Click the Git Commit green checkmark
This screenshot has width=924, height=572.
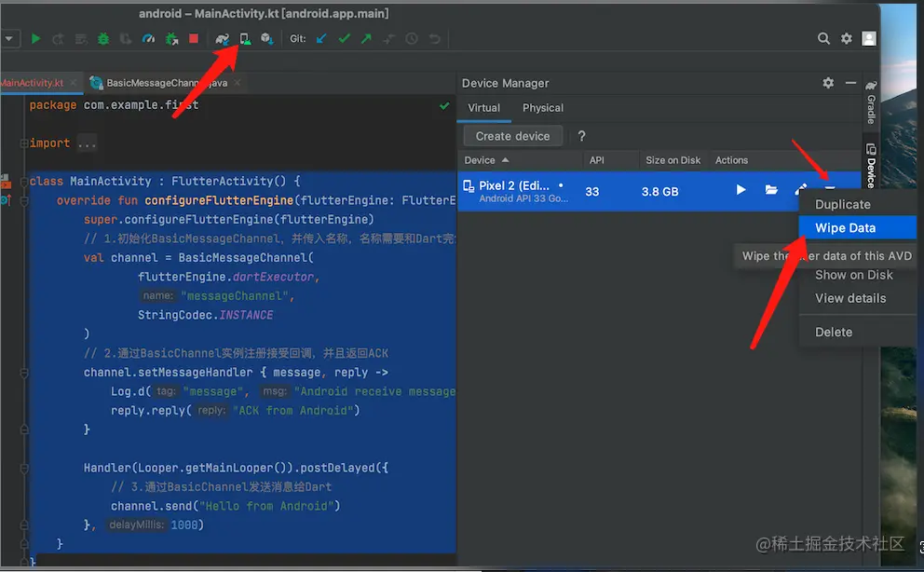click(x=344, y=39)
